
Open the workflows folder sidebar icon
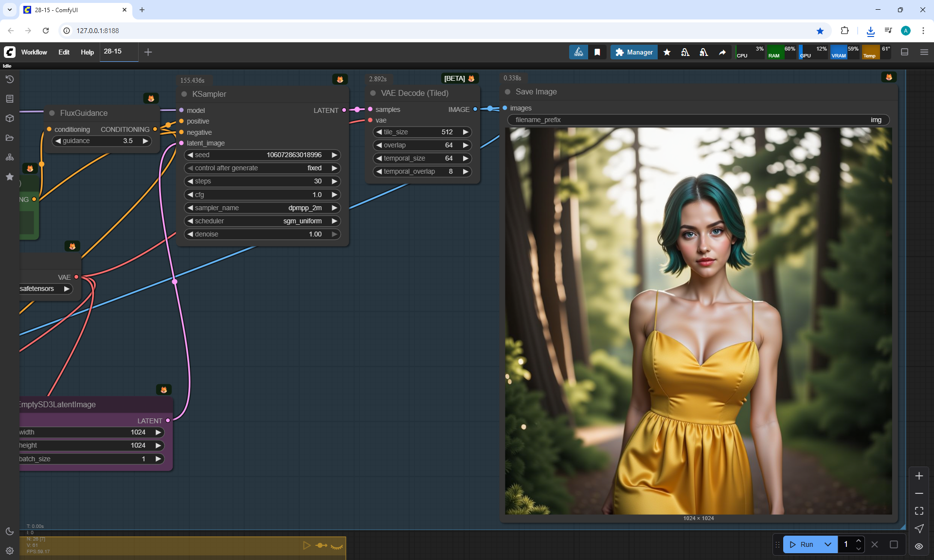click(x=10, y=138)
